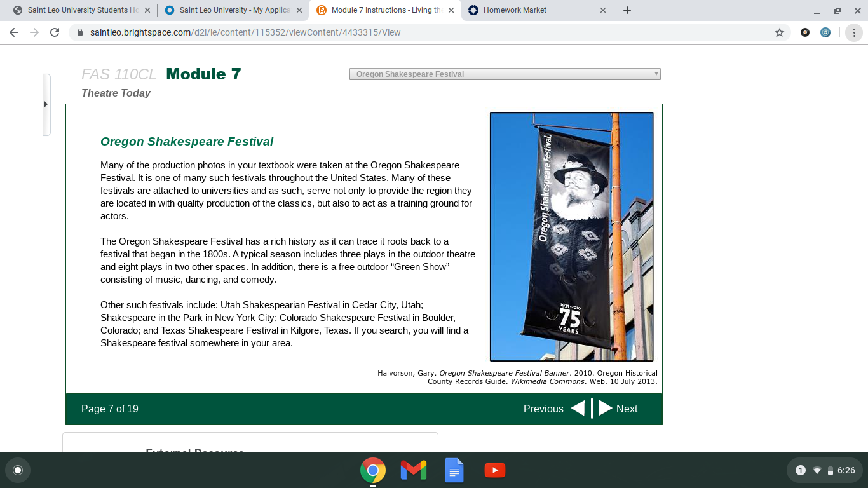Click the Previous text link
Image resolution: width=868 pixels, height=488 pixels.
543,409
